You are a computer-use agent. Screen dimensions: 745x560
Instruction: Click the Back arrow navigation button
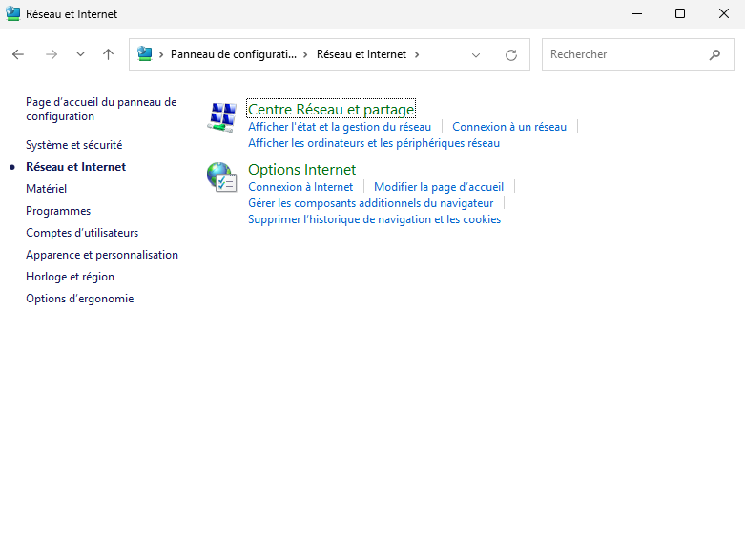18,54
